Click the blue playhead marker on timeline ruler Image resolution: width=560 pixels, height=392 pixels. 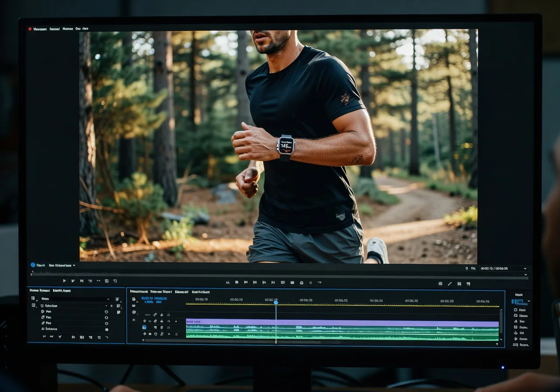pos(276,302)
